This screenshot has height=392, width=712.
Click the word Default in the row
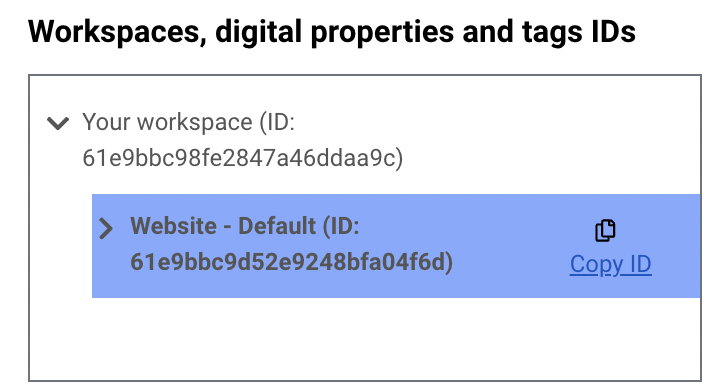pyautogui.click(x=277, y=226)
